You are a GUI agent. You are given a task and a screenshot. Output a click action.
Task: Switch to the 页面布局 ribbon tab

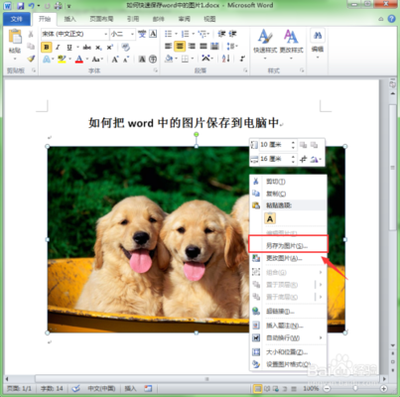pos(101,19)
